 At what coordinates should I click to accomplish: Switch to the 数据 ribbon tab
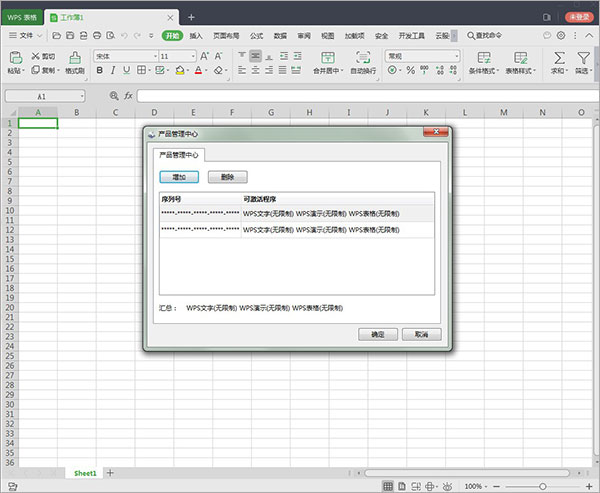(x=280, y=36)
